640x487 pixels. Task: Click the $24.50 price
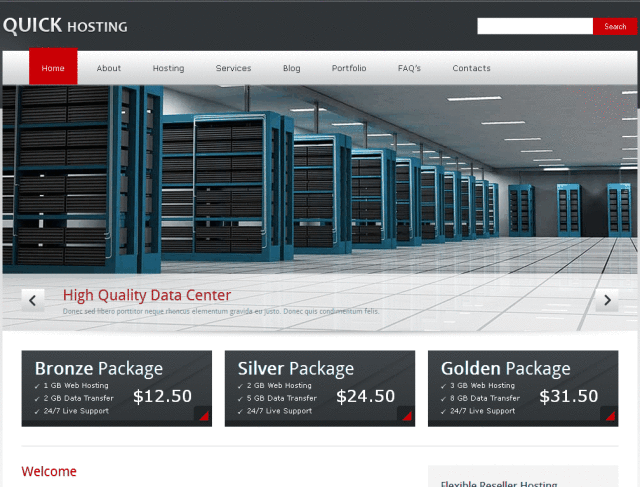(x=366, y=396)
